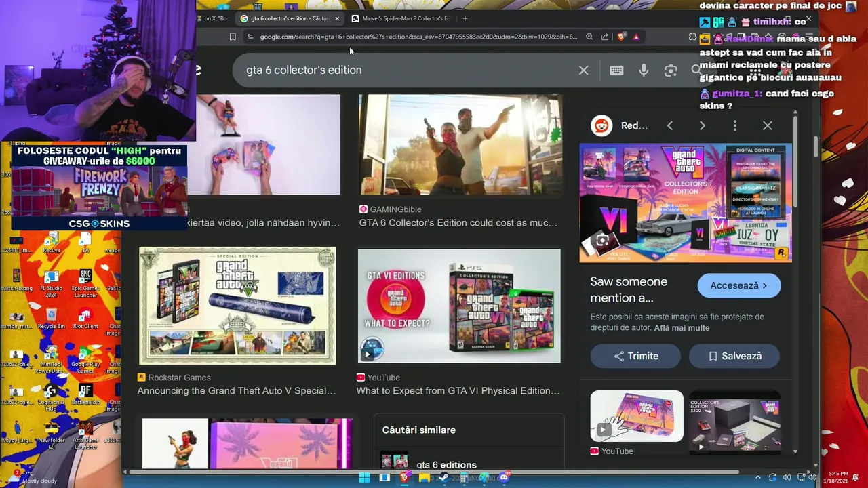Show previous image in preview panel
Image resolution: width=868 pixels, height=488 pixels.
coord(670,125)
